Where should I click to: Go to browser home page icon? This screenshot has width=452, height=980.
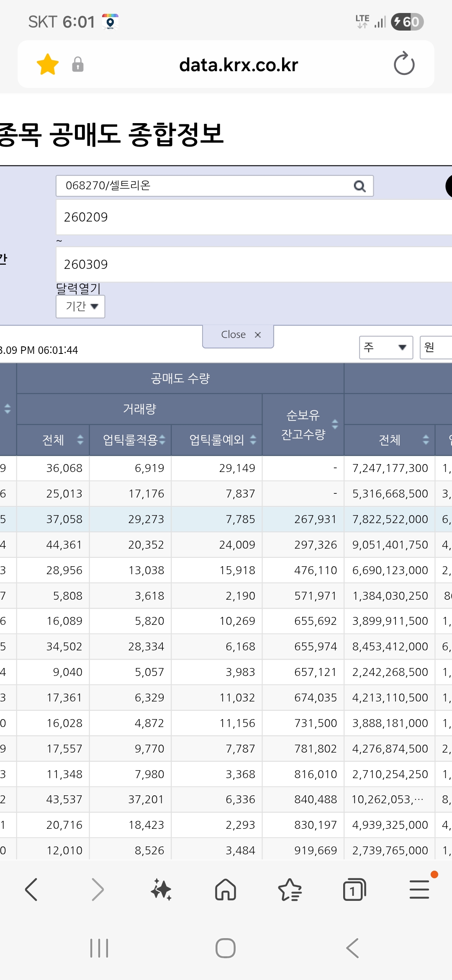[x=226, y=890]
